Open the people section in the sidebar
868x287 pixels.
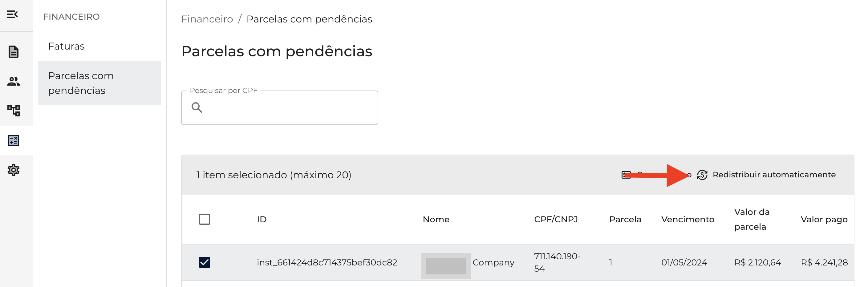point(14,81)
